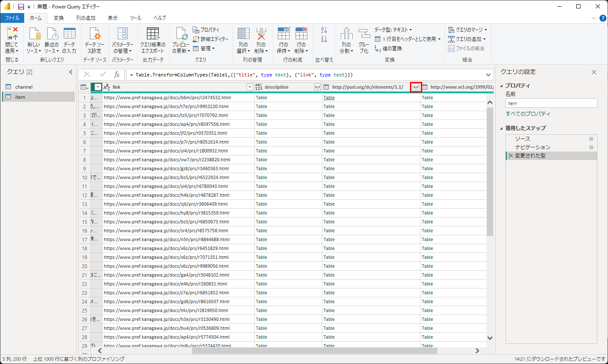Click into the formula bar text

pos(241,75)
